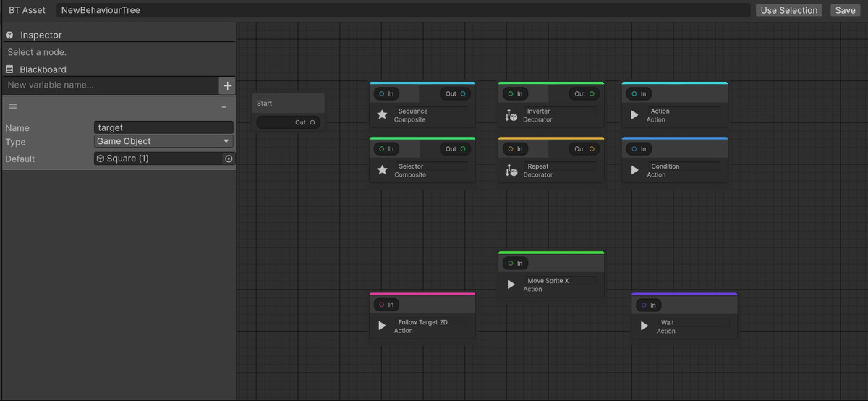Click the star icon on Selector node
The image size is (868, 401).
coord(382,170)
